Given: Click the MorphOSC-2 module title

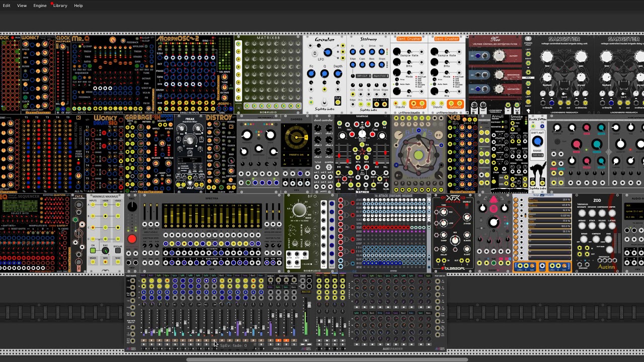Looking at the screenshot, I should click(x=177, y=39).
